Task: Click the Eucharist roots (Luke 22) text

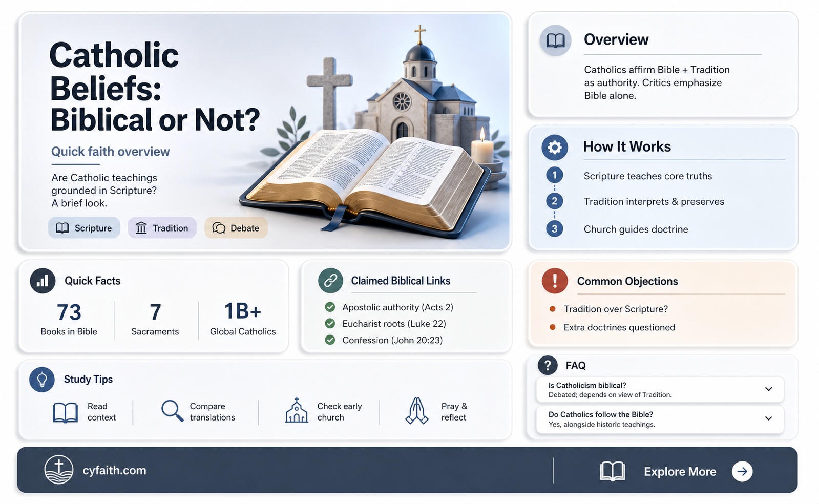Action: pyautogui.click(x=394, y=324)
